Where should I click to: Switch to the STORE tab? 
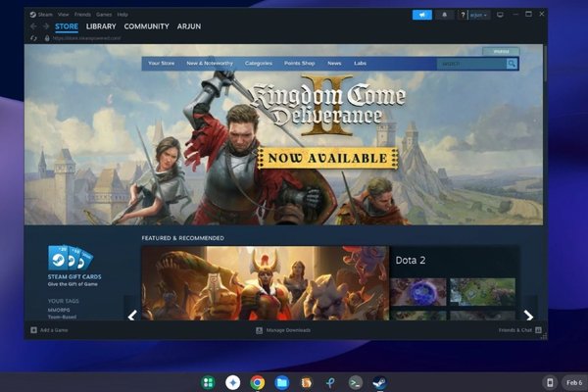click(x=67, y=26)
